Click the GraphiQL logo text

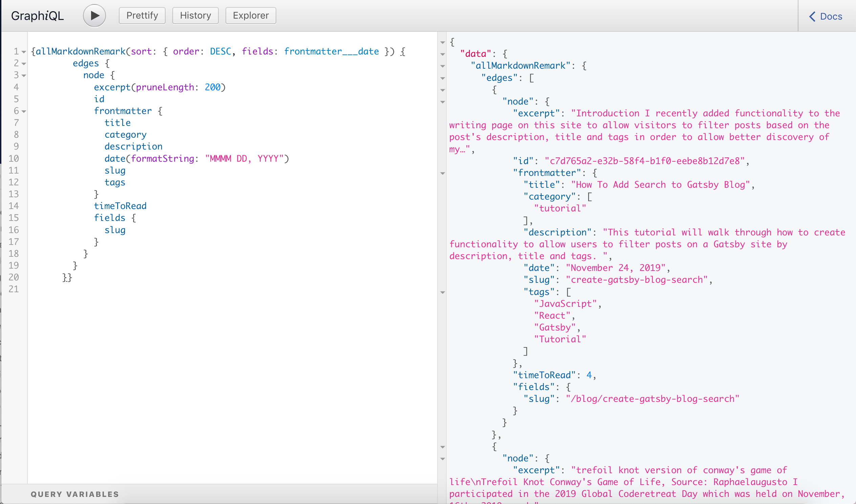point(37,15)
